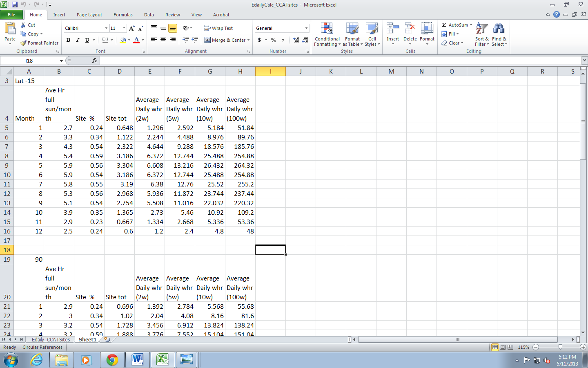Toggle Bold formatting
This screenshot has width=588, height=368.
(x=68, y=40)
